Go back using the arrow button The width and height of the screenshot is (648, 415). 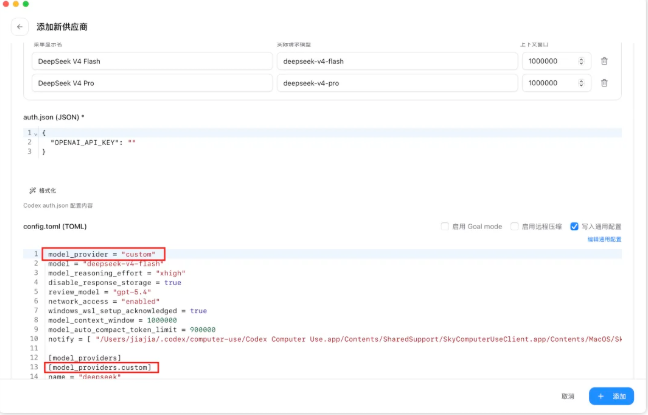click(20, 27)
